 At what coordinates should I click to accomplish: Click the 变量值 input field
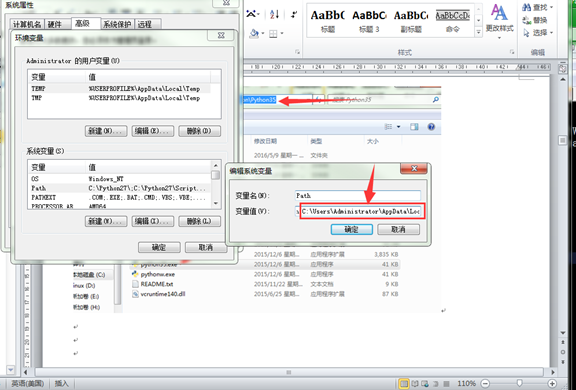point(358,212)
